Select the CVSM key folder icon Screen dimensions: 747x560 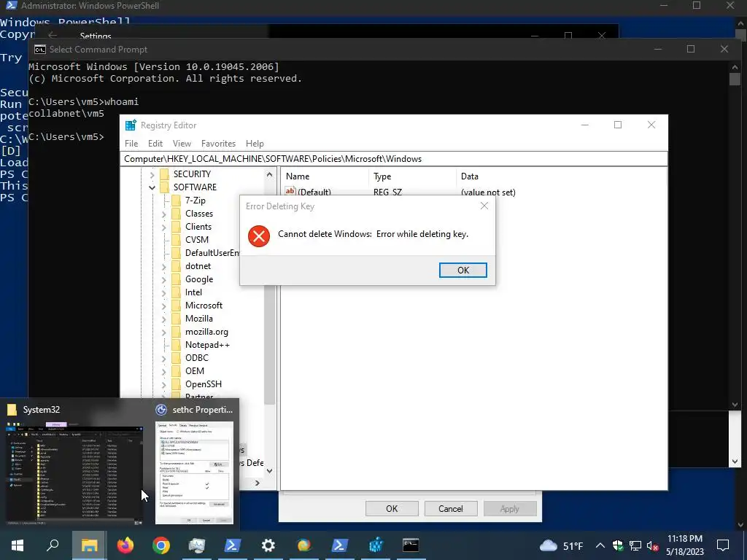click(177, 239)
